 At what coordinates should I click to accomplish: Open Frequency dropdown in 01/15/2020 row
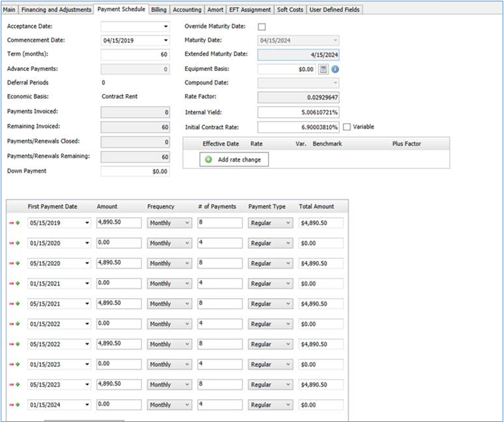[187, 243]
